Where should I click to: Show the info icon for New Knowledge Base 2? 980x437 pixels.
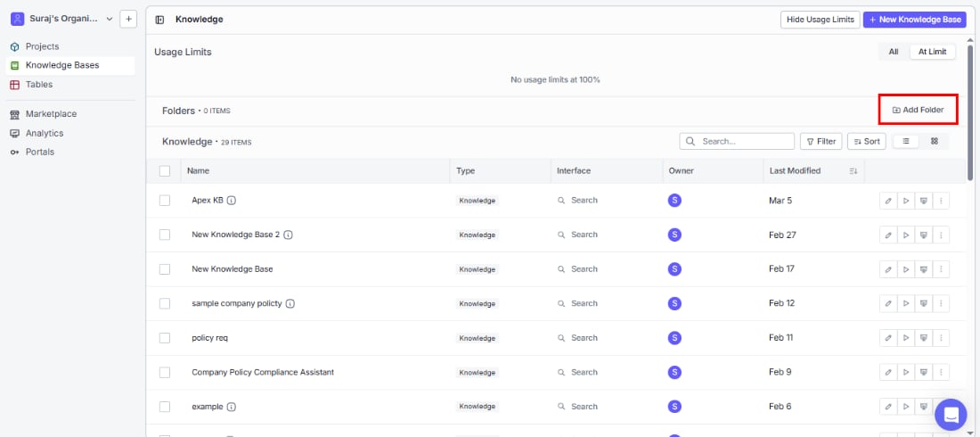[x=288, y=235]
